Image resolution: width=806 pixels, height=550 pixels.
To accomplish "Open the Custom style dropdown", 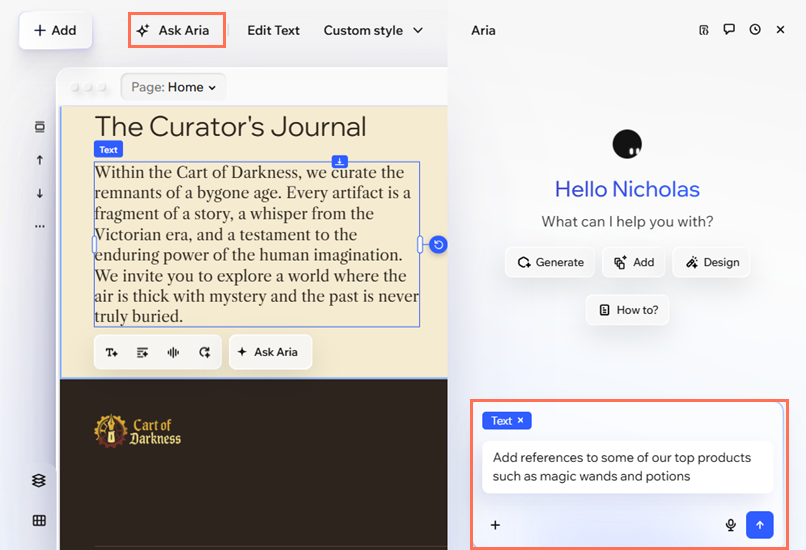I will point(373,31).
